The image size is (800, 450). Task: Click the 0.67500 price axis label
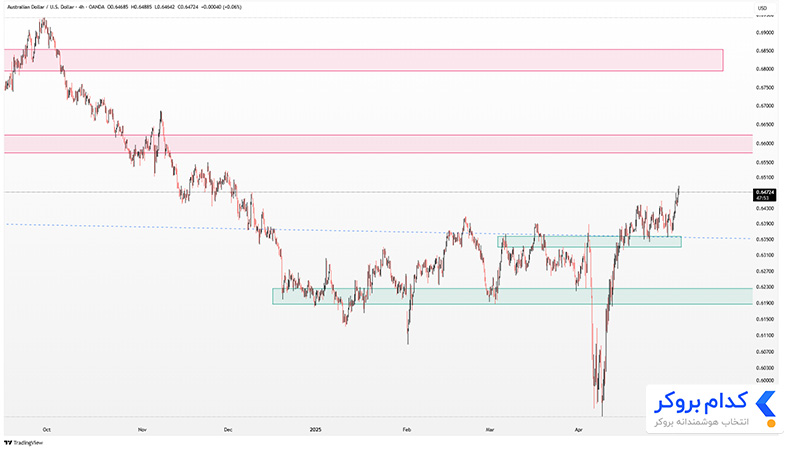[x=765, y=88]
